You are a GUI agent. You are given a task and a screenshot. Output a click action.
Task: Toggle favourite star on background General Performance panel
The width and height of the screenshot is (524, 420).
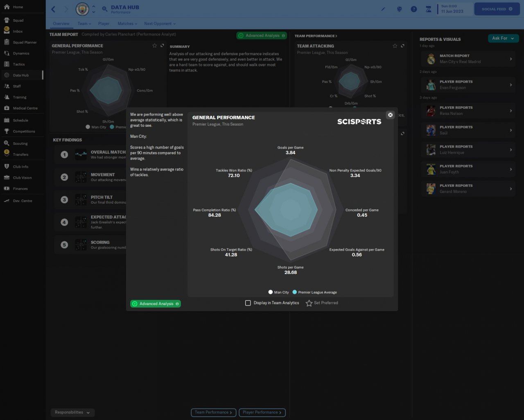[x=155, y=45]
